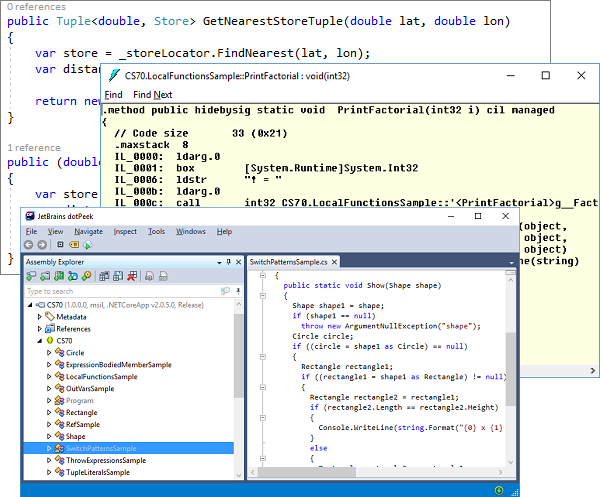
Task: Click the pin icon beside the search box
Action: coord(238,291)
